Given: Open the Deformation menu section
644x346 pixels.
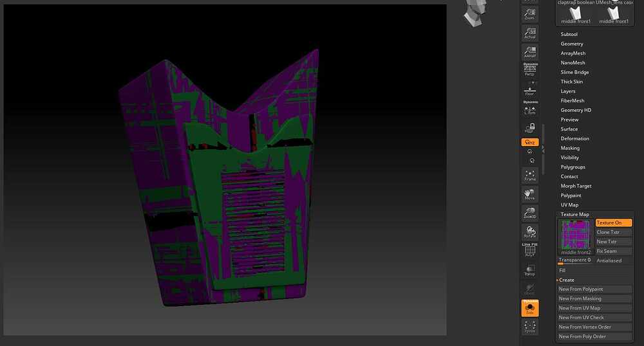Looking at the screenshot, I should click(574, 138).
